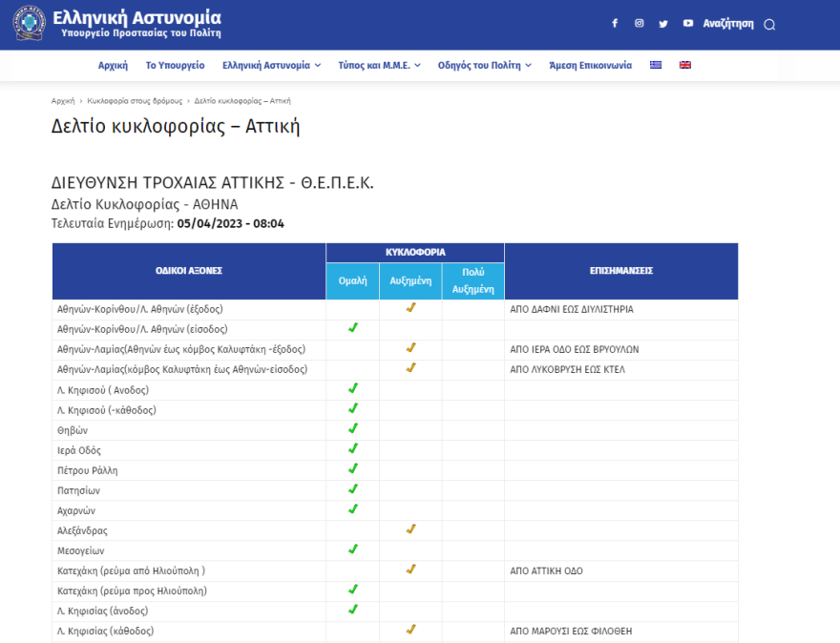The image size is (840, 643).
Task: Click green checkmark in Μεσογείων row
Action: (x=352, y=549)
